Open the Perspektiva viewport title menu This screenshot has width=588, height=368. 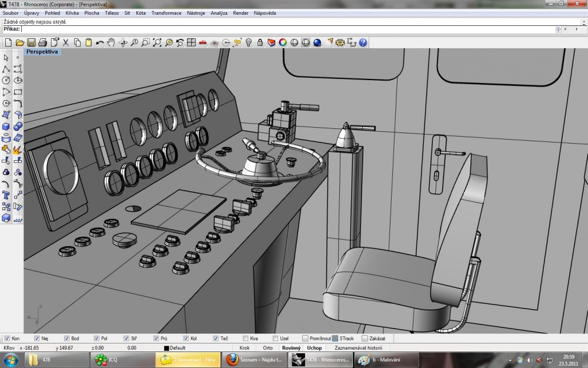click(42, 52)
